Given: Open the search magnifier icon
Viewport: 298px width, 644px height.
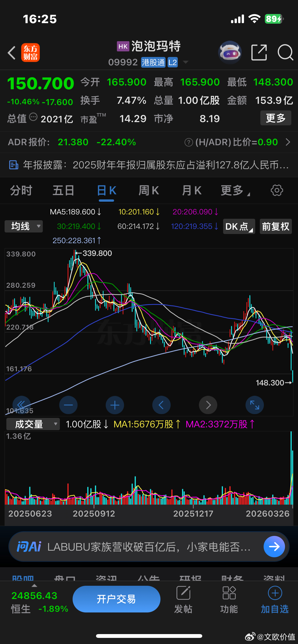Looking at the screenshot, I should [286, 52].
